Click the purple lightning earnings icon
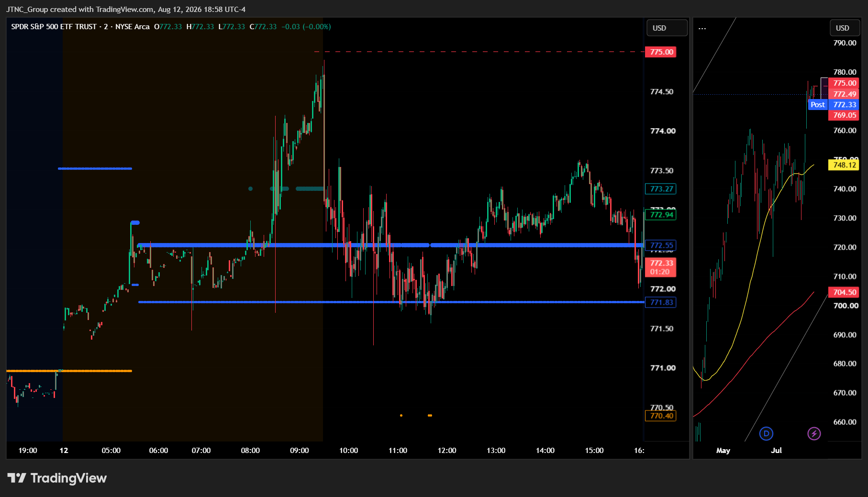Viewport: 868px width, 497px height. point(814,433)
